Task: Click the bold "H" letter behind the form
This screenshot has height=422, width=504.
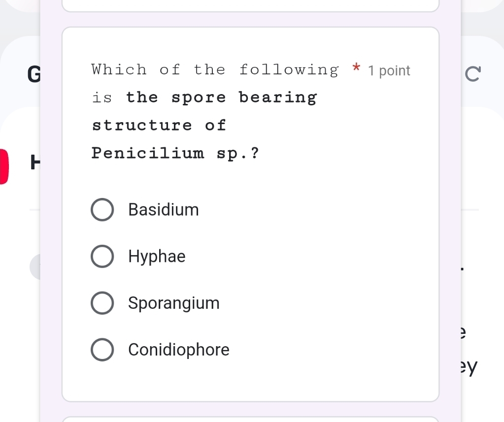Action: click(x=34, y=162)
